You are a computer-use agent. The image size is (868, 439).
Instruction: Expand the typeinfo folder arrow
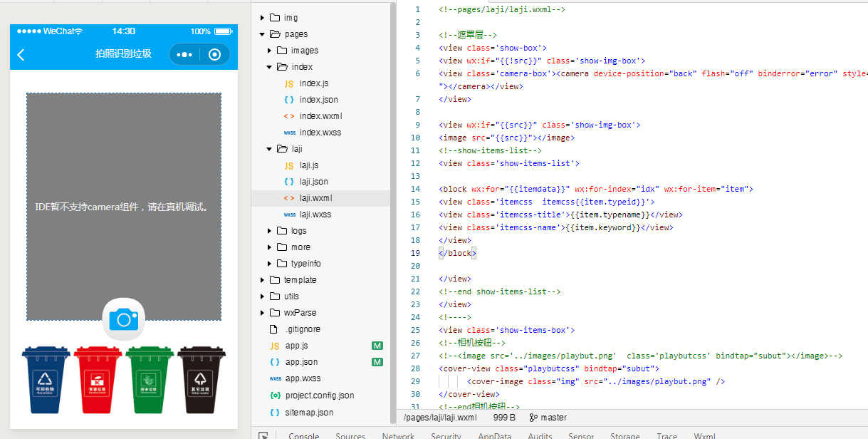pos(270,264)
